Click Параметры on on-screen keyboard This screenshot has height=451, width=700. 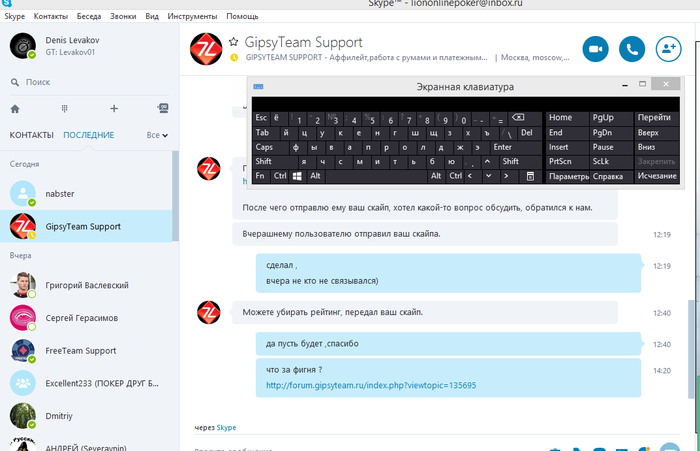567,176
